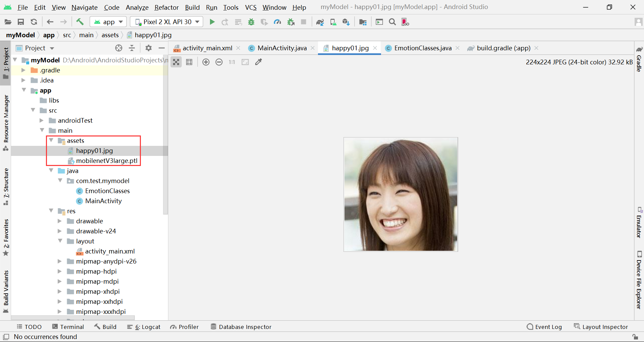Toggle the Resource Manager side panel

[x=6, y=122]
